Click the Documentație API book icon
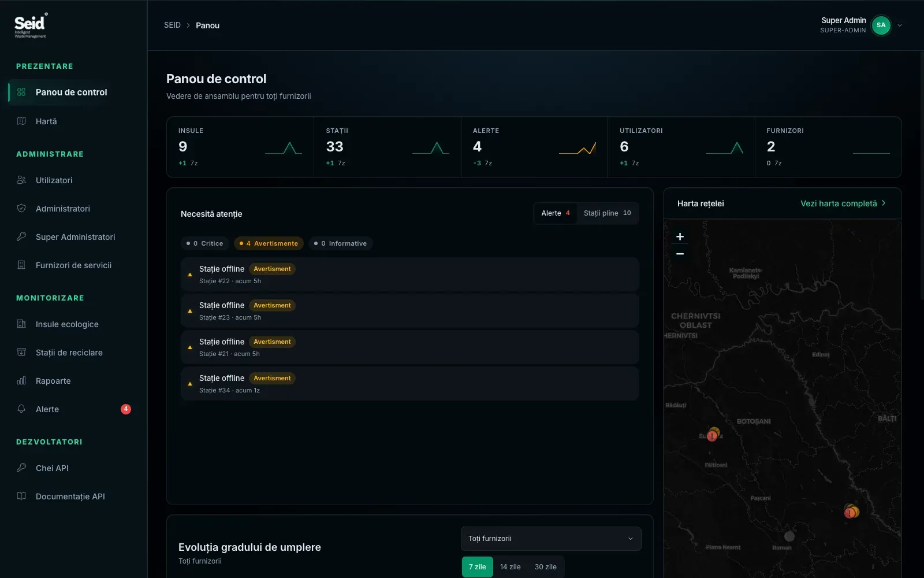924x578 pixels. [x=21, y=496]
